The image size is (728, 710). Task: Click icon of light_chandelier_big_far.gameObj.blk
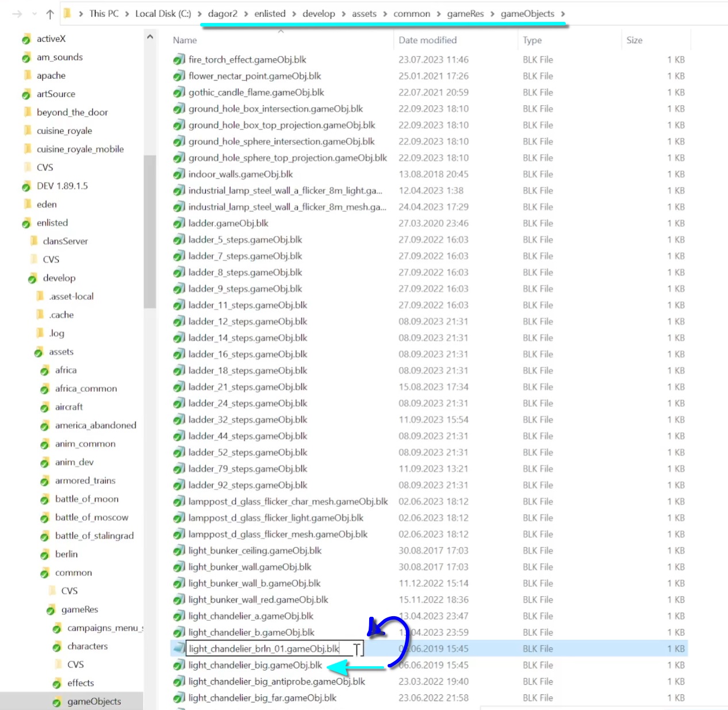(x=179, y=698)
